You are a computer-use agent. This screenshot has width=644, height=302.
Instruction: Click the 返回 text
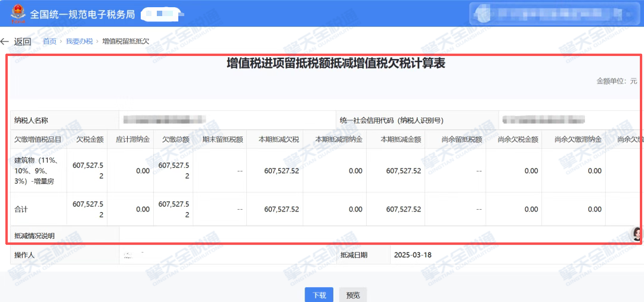click(23, 41)
